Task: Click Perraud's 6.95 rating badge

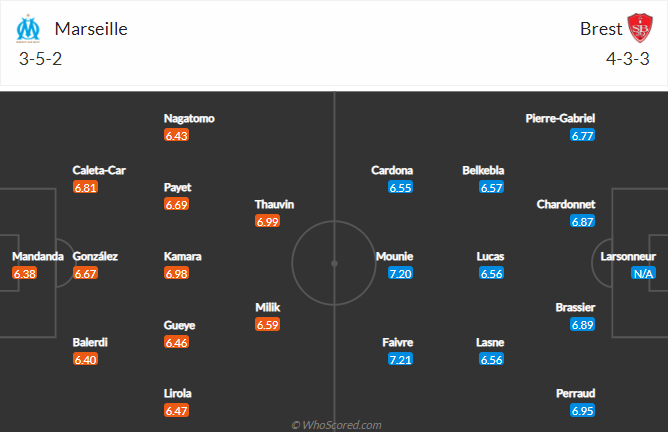Action: coord(582,411)
